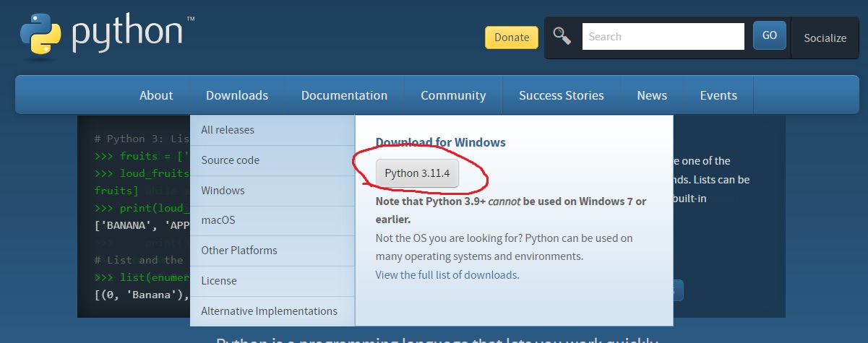Viewport: 868px width, 343px height.
Task: Go to Success Stories section
Action: click(561, 95)
